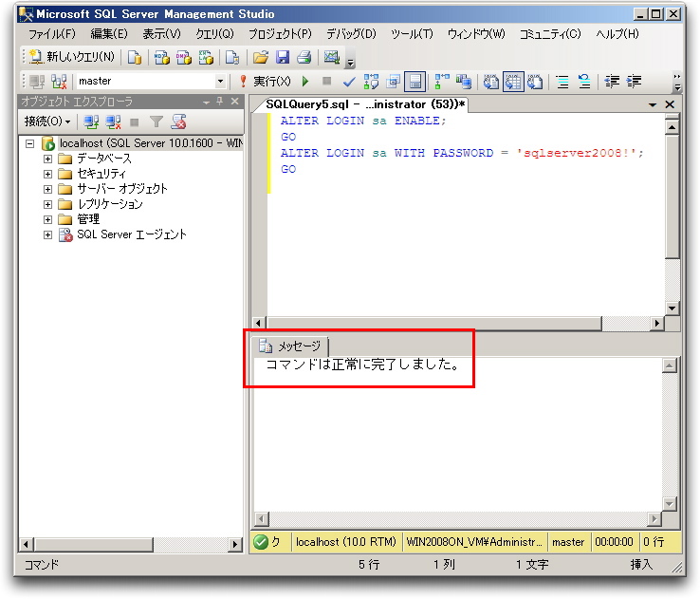700x599 pixels.
Task: Open a SQL Server Compact query
Action: (232, 57)
